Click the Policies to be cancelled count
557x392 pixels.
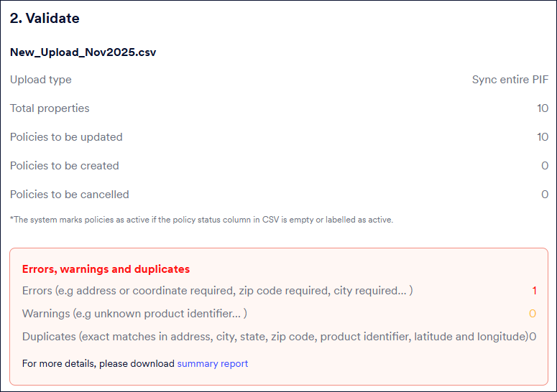click(x=545, y=195)
